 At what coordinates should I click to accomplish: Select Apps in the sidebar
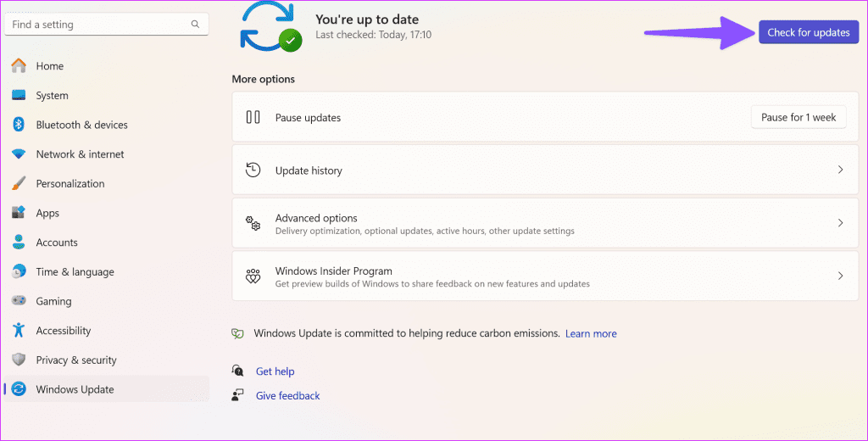[x=107, y=213]
